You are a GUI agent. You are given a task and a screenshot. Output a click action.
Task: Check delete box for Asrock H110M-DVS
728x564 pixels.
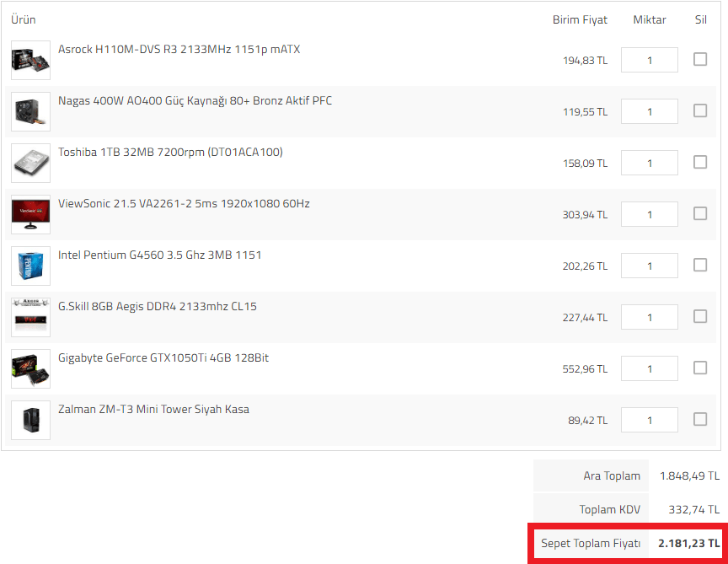point(700,59)
